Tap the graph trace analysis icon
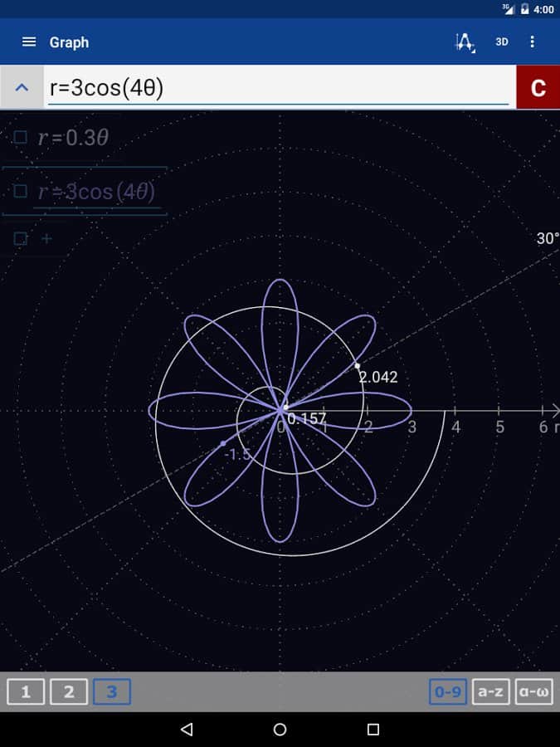This screenshot has width=560, height=747. point(465,42)
